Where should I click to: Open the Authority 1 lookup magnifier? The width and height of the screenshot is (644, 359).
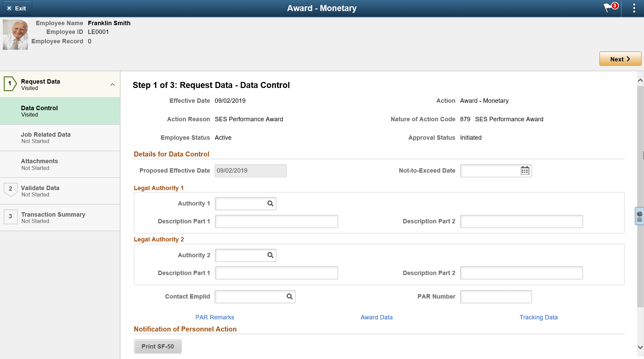click(270, 204)
